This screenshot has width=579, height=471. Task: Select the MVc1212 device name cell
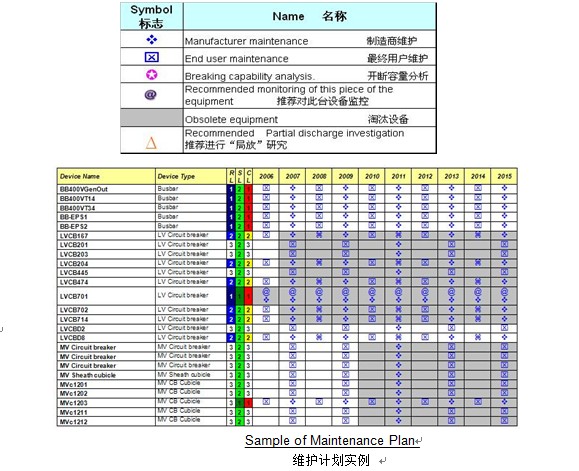point(106,422)
